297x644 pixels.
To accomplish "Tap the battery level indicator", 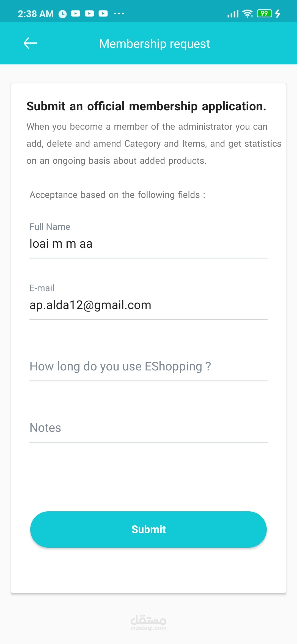I will pos(264,13).
